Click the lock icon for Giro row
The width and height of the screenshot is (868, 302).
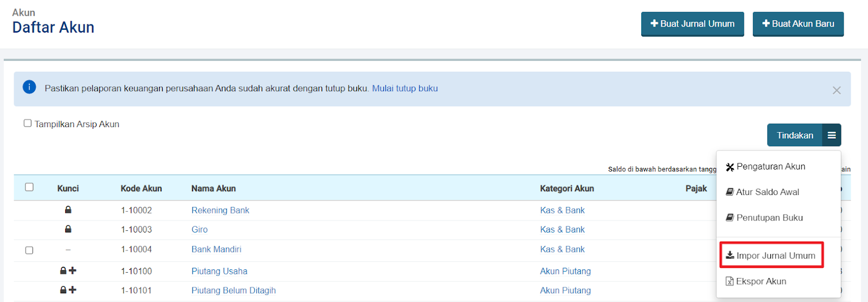click(x=68, y=229)
